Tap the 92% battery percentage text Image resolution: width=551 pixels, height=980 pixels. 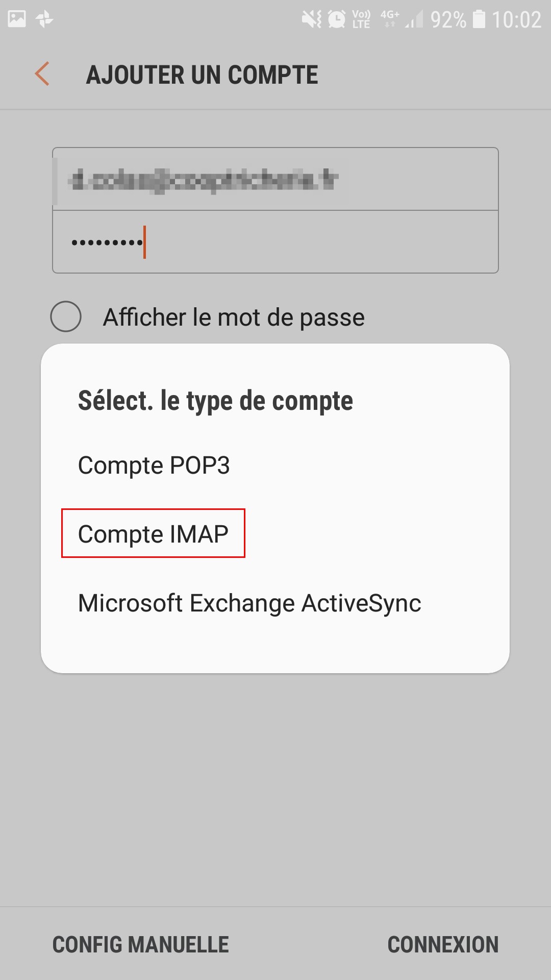tap(448, 19)
